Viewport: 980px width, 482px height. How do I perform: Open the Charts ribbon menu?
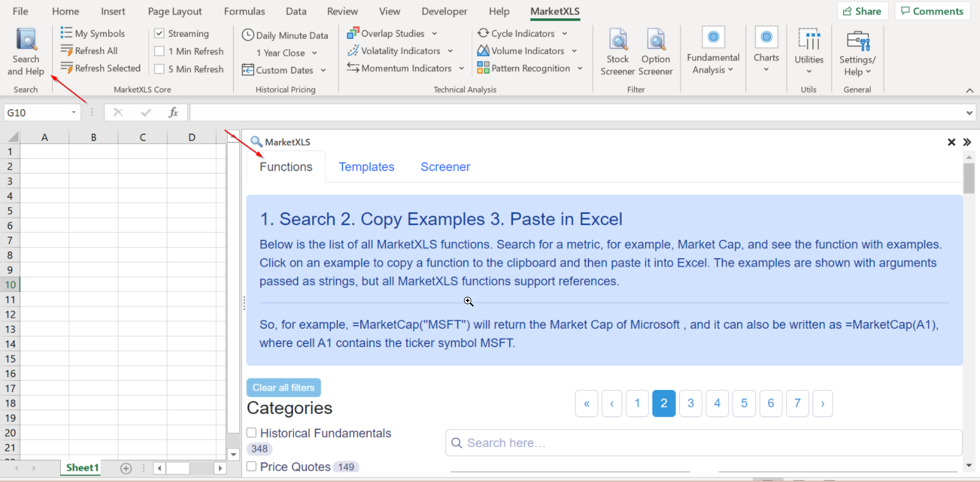(766, 50)
